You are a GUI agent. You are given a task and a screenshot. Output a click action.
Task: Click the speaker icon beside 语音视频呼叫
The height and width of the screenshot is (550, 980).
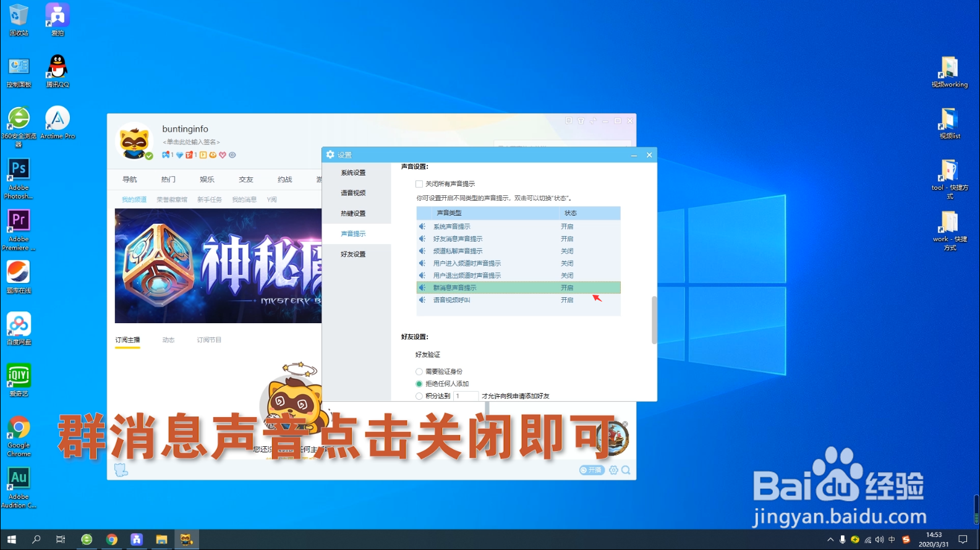click(422, 300)
